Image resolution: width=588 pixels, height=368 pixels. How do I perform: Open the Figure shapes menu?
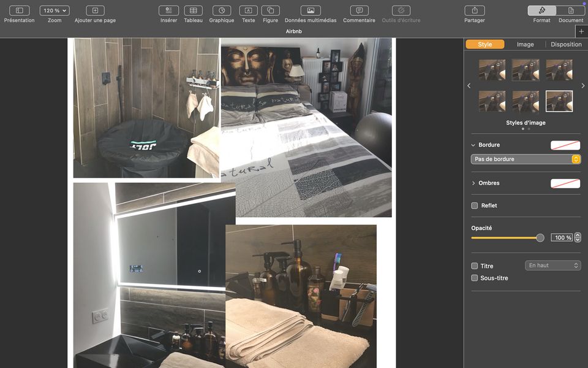click(x=270, y=10)
